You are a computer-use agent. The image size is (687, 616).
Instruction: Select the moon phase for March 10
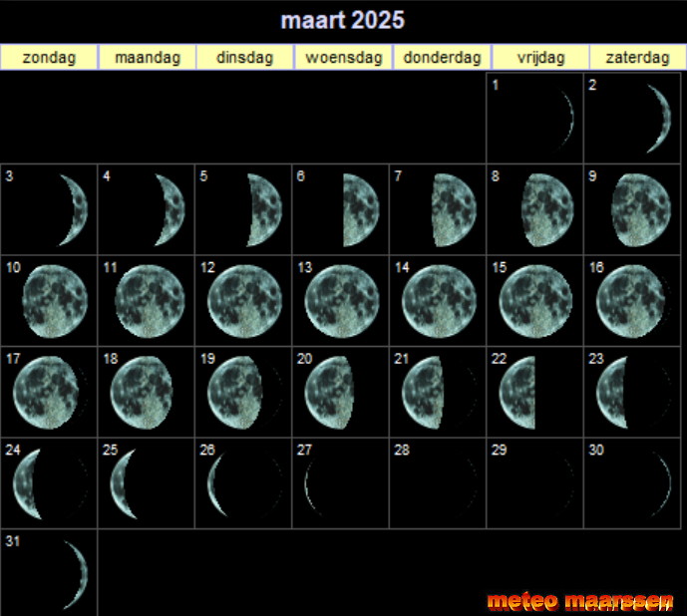(x=55, y=301)
